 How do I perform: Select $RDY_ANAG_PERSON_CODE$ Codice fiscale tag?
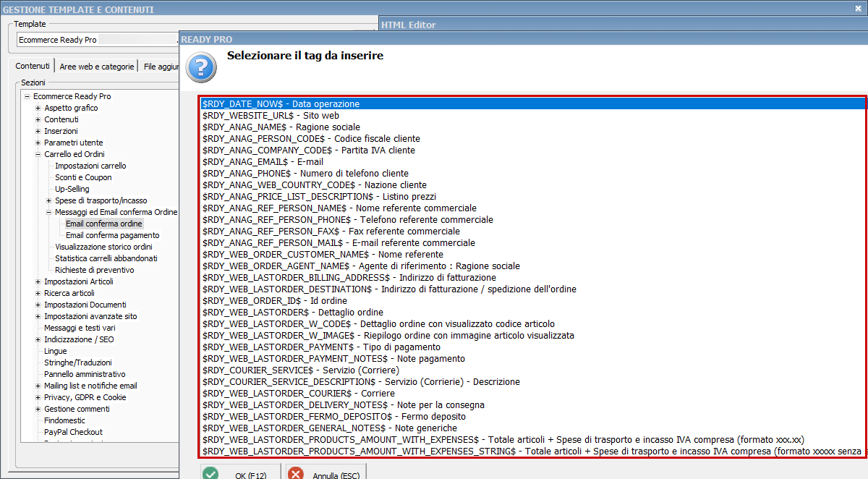[x=532, y=139]
